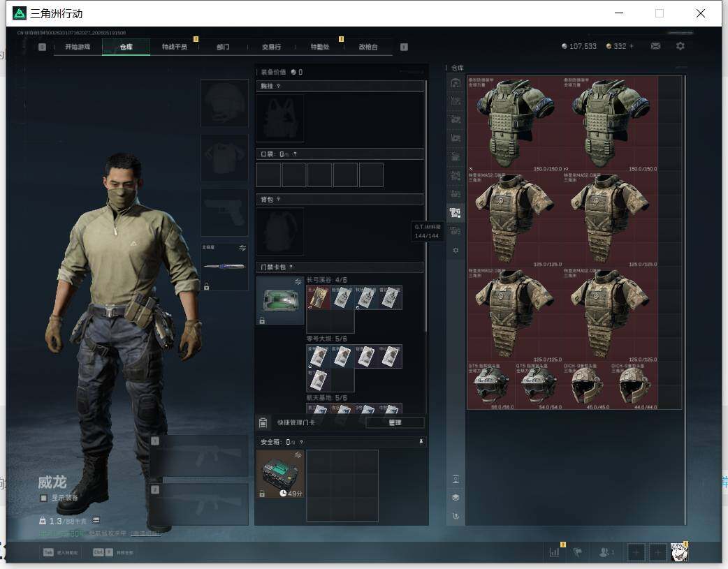Image resolution: width=728 pixels, height=569 pixels.
Task: Click the swap arrows on keycard case
Action: coord(298,282)
